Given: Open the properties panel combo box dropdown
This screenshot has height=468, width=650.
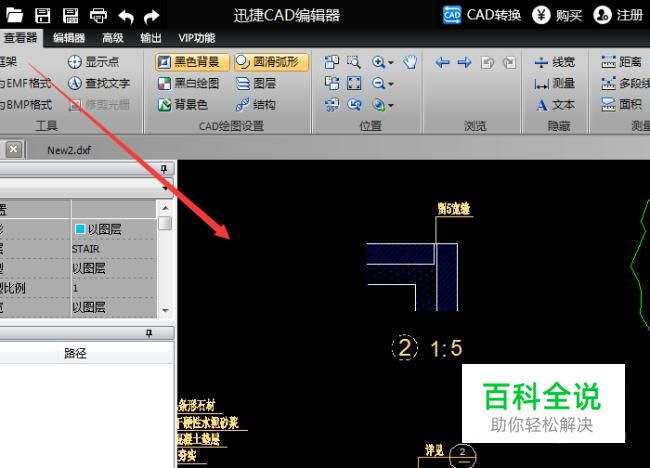Looking at the screenshot, I should pos(165,188).
